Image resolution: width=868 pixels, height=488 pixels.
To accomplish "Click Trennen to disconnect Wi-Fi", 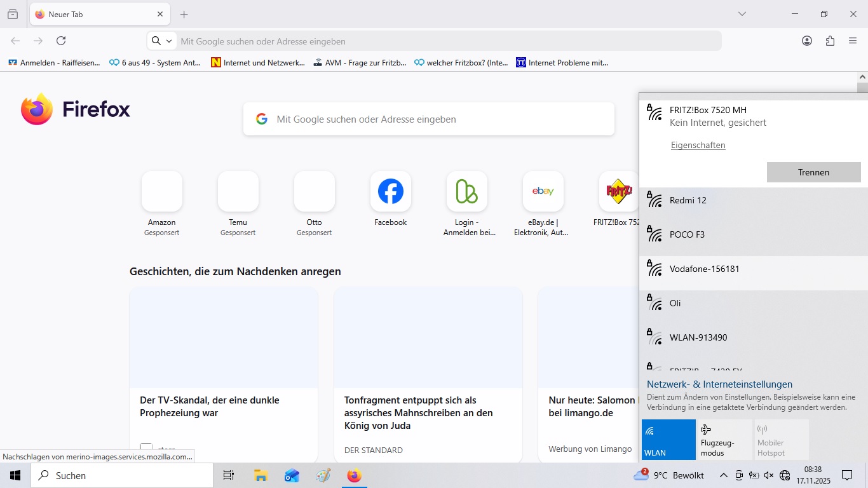I will pyautogui.click(x=813, y=172).
